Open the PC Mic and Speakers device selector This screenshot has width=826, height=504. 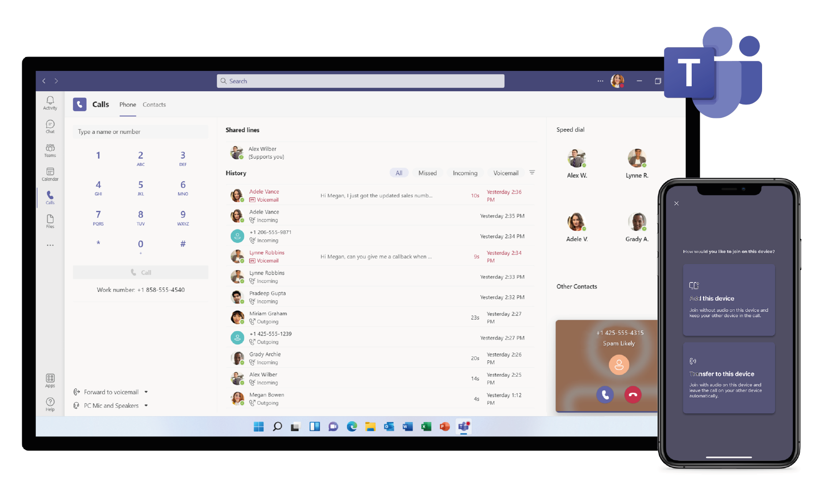point(146,405)
